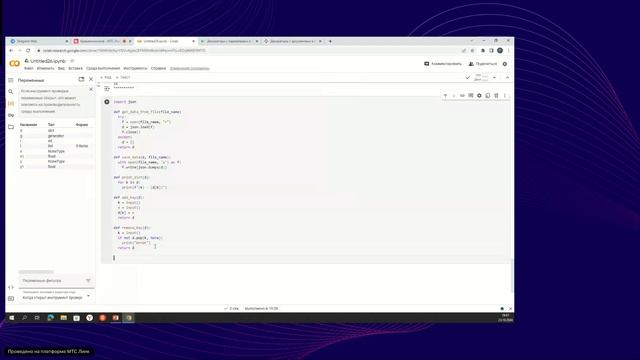Open browser profile avatar
Screen dimensions: 640x360
coord(500,51)
